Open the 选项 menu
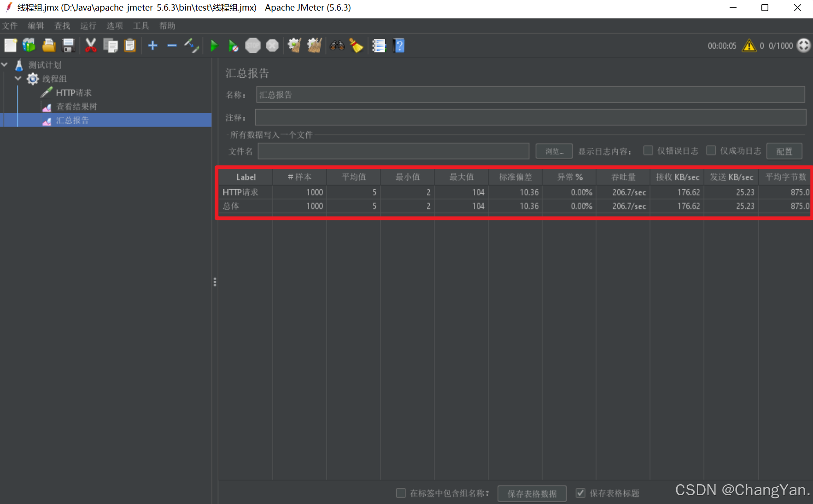This screenshot has height=504, width=813. click(115, 25)
